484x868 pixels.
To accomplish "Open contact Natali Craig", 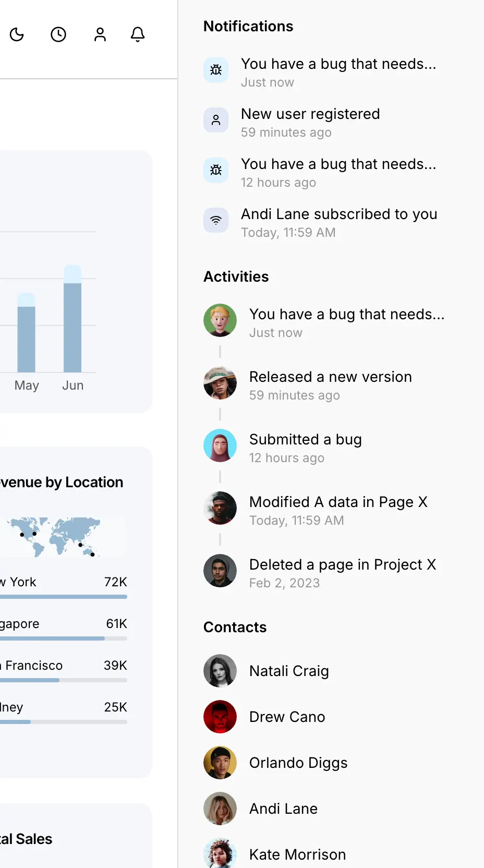I will coord(289,671).
